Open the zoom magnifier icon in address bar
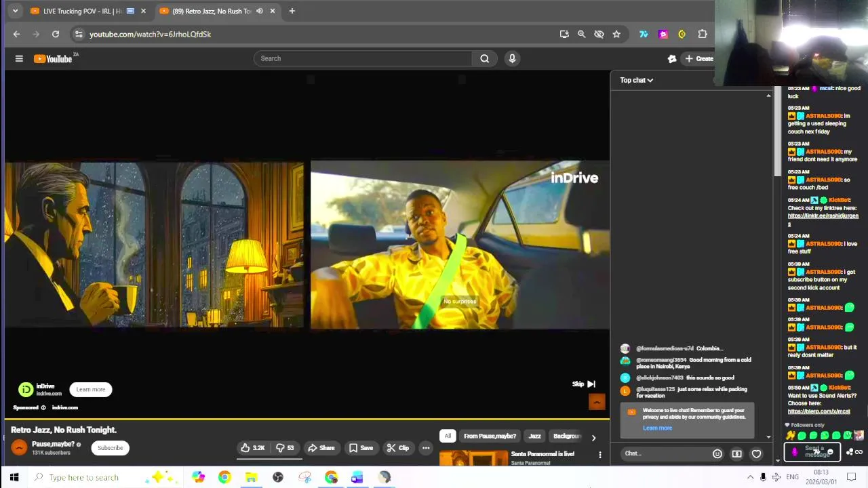The height and width of the screenshot is (488, 868). pos(581,34)
